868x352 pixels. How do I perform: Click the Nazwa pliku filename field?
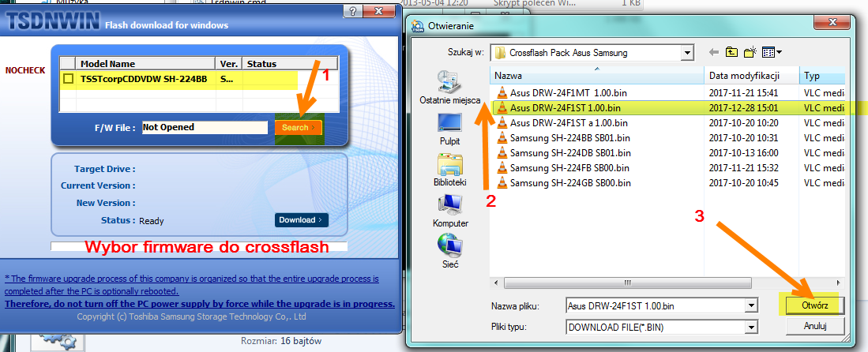(656, 305)
